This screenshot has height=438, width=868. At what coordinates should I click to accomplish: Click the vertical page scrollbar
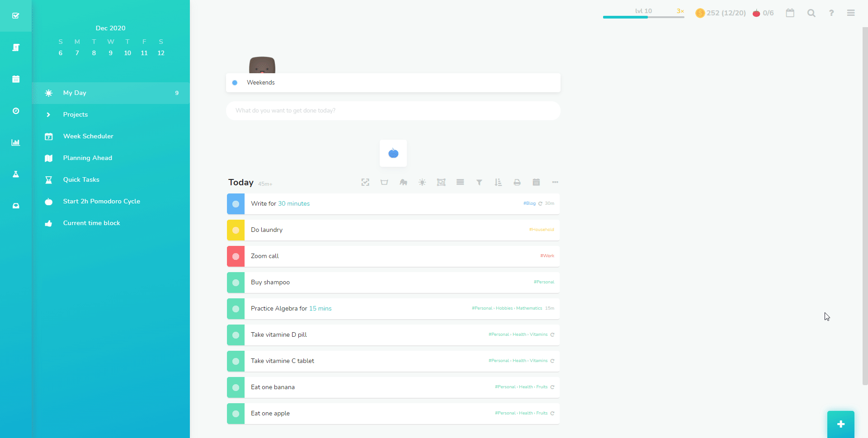(865, 206)
